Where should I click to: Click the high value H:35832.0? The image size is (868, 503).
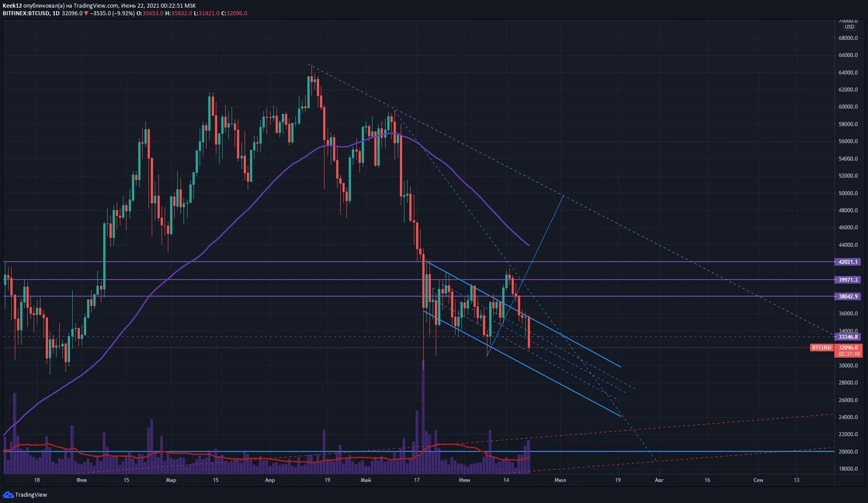pyautogui.click(x=179, y=13)
